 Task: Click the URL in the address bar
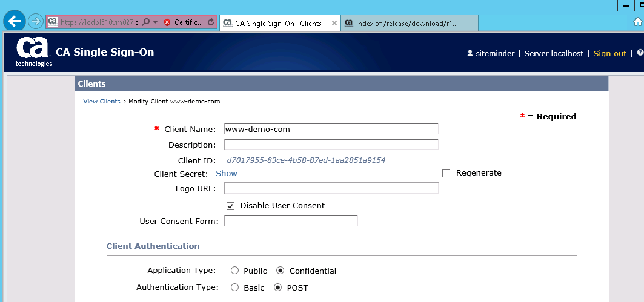click(99, 22)
